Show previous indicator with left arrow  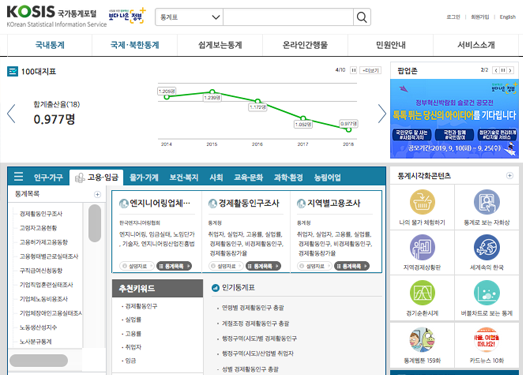[11, 113]
